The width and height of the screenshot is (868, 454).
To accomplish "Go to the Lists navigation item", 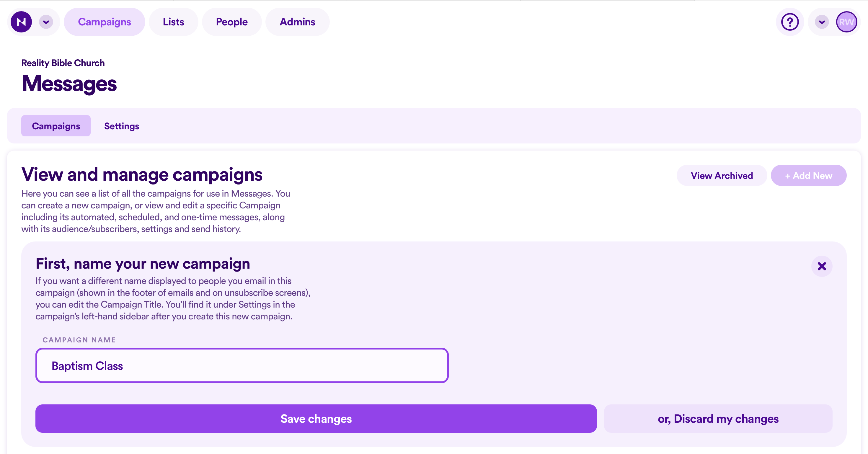I will (x=174, y=22).
